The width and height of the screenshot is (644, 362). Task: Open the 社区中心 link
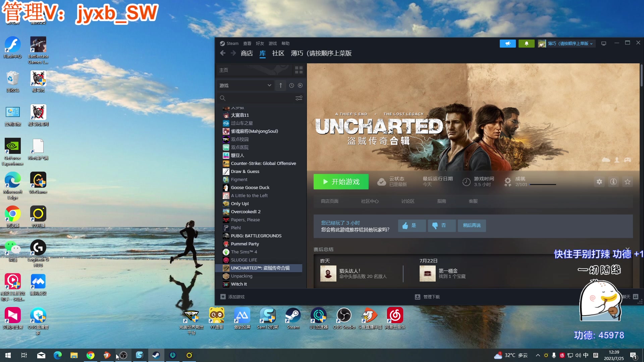pyautogui.click(x=370, y=201)
